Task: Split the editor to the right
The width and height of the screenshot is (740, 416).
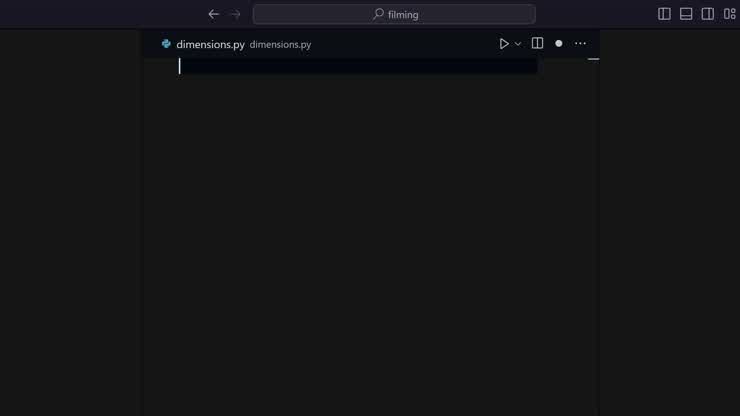Action: point(537,43)
